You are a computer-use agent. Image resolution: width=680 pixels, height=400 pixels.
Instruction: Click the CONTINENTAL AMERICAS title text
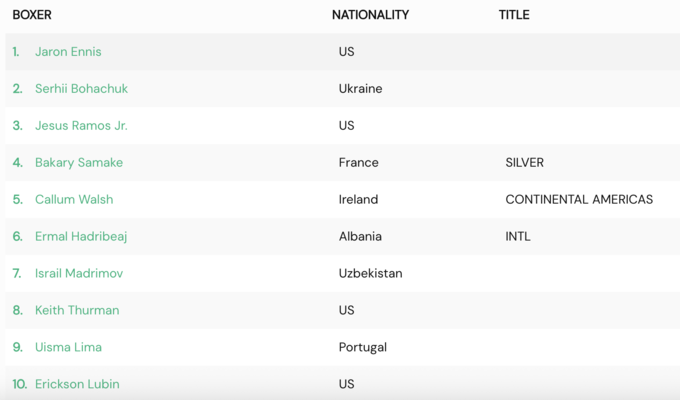pos(579,200)
